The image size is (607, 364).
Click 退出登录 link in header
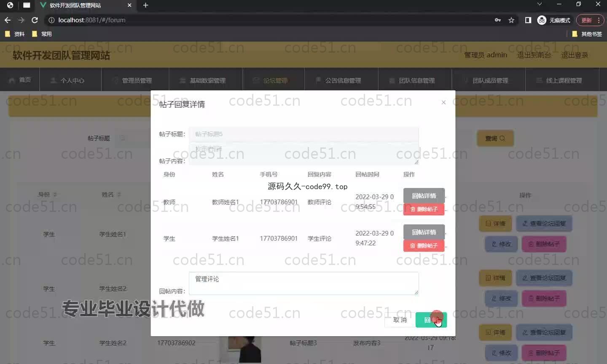[x=575, y=55]
